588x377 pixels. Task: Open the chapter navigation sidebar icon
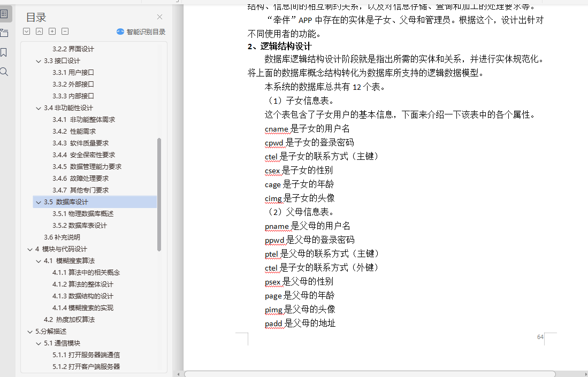pos(4,33)
